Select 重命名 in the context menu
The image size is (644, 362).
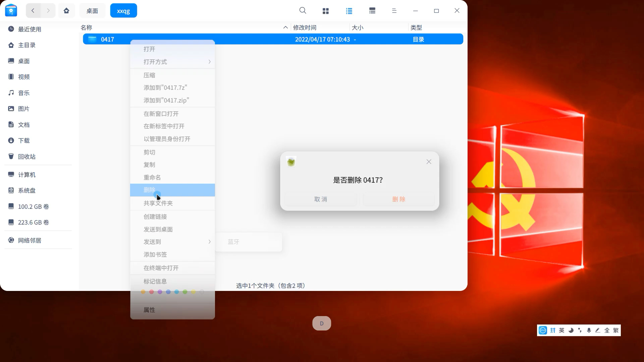(172, 177)
